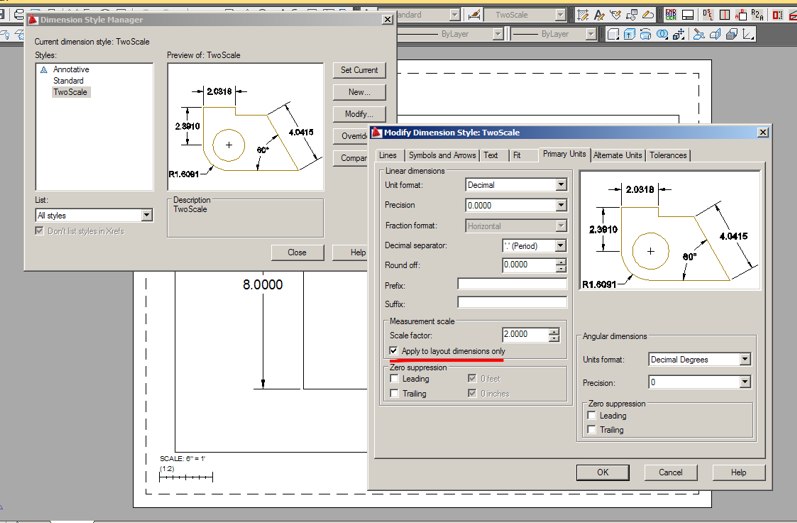Open the angular Precision dropdown
Screen dimensions: 797x523
point(745,382)
